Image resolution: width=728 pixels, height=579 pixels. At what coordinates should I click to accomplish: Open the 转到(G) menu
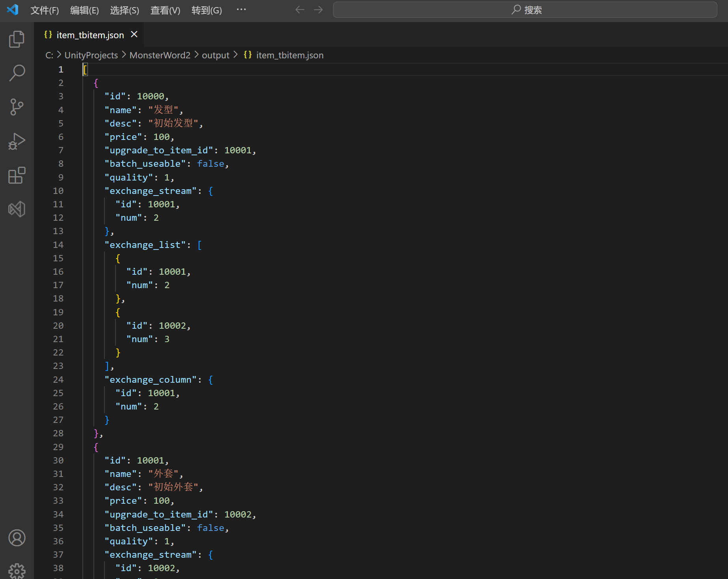click(207, 10)
